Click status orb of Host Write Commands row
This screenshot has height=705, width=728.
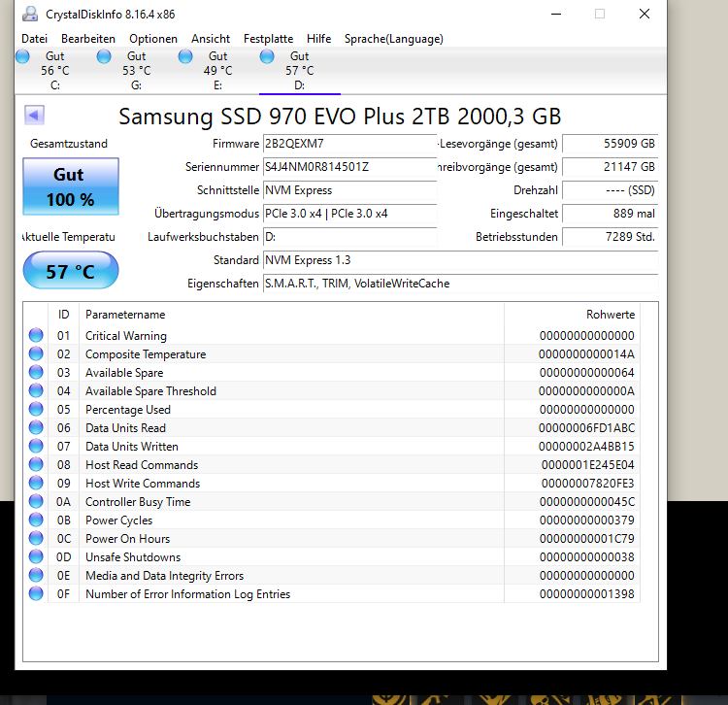[36, 483]
